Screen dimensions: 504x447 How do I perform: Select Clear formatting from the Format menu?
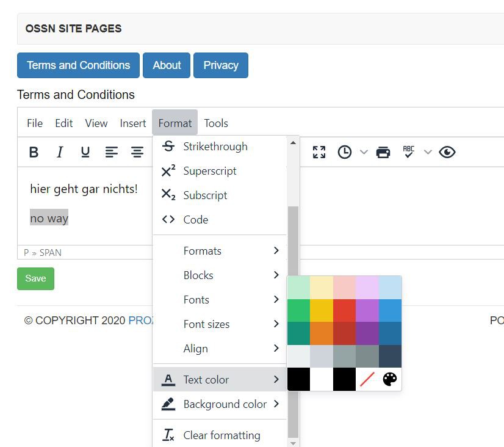coord(221,435)
